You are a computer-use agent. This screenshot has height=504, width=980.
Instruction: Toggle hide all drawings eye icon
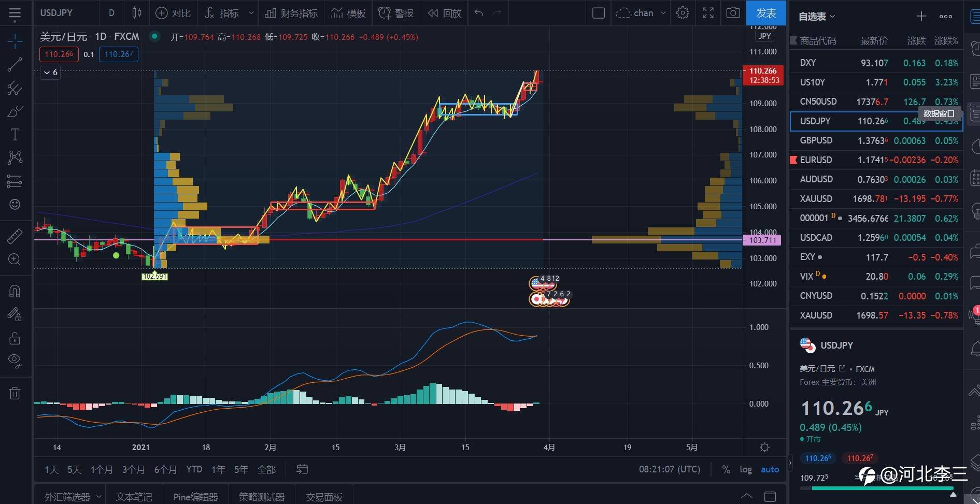pos(15,361)
